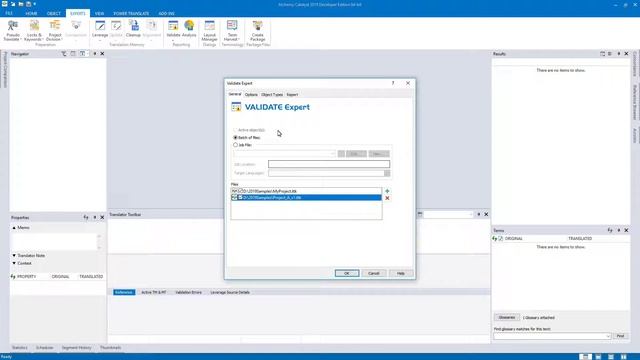Screen dimensions: 640x360
Task: Open the HOME ribbon tab
Action: click(x=31, y=13)
